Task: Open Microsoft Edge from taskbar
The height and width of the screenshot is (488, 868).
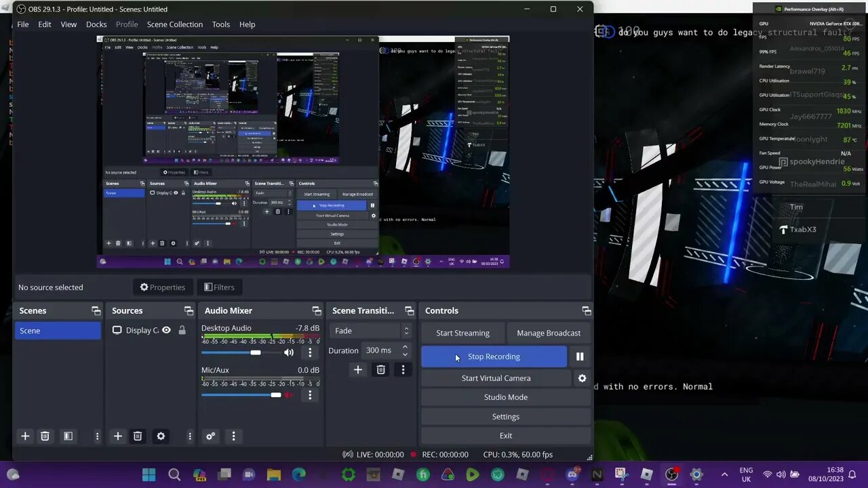Action: point(298,474)
